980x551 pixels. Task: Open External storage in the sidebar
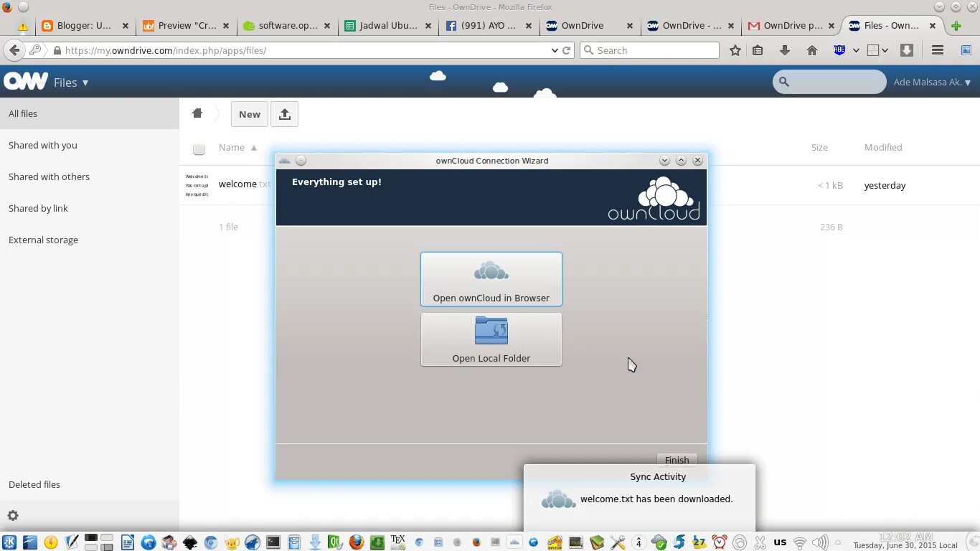pos(89,240)
